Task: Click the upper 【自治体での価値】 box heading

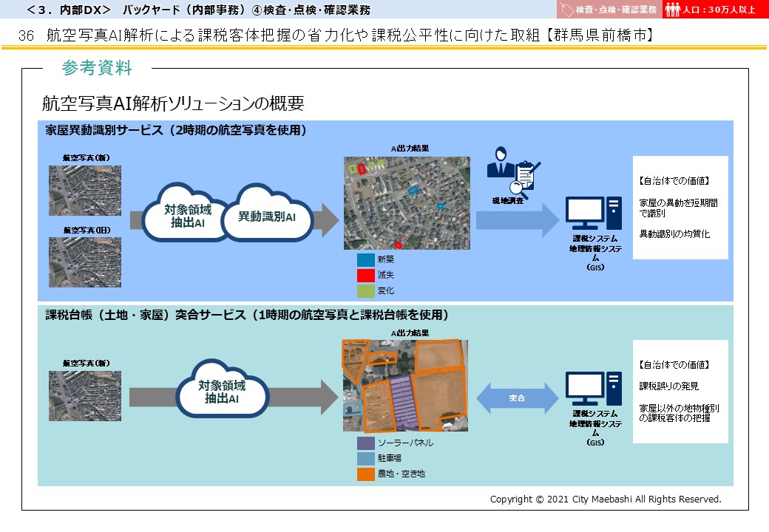Action: 674,181
